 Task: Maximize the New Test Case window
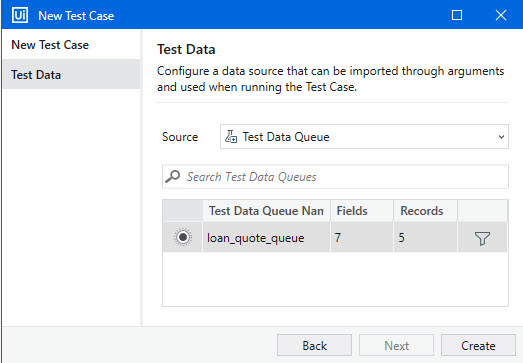(x=457, y=15)
